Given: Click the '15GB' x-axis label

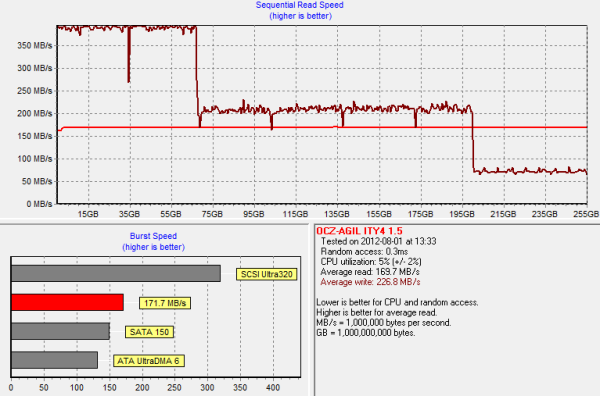Looking at the screenshot, I should point(88,214).
